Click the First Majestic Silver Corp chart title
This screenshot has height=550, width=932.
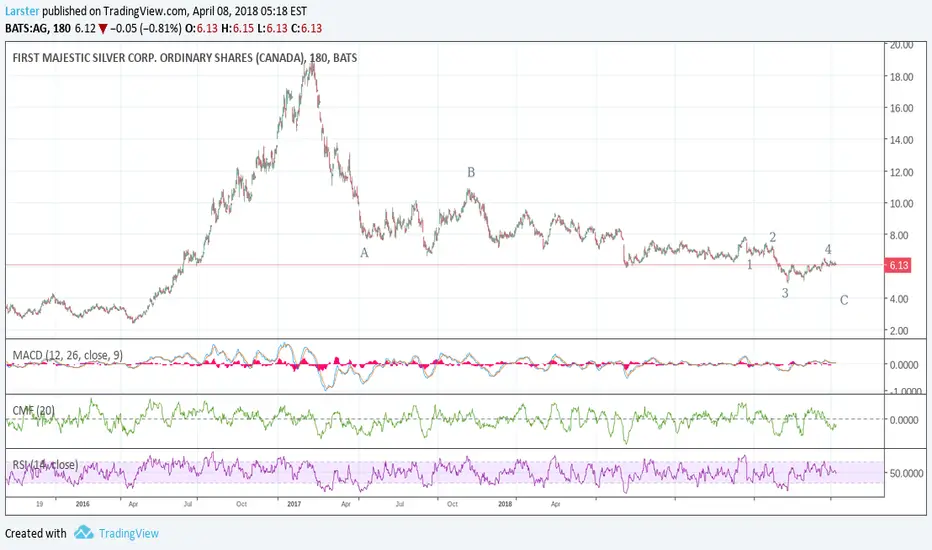(x=185, y=58)
